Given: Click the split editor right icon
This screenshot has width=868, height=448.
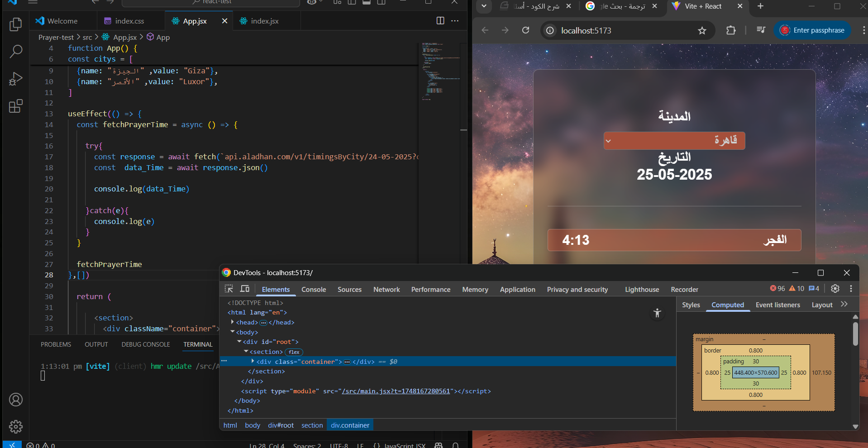Looking at the screenshot, I should pyautogui.click(x=440, y=21).
